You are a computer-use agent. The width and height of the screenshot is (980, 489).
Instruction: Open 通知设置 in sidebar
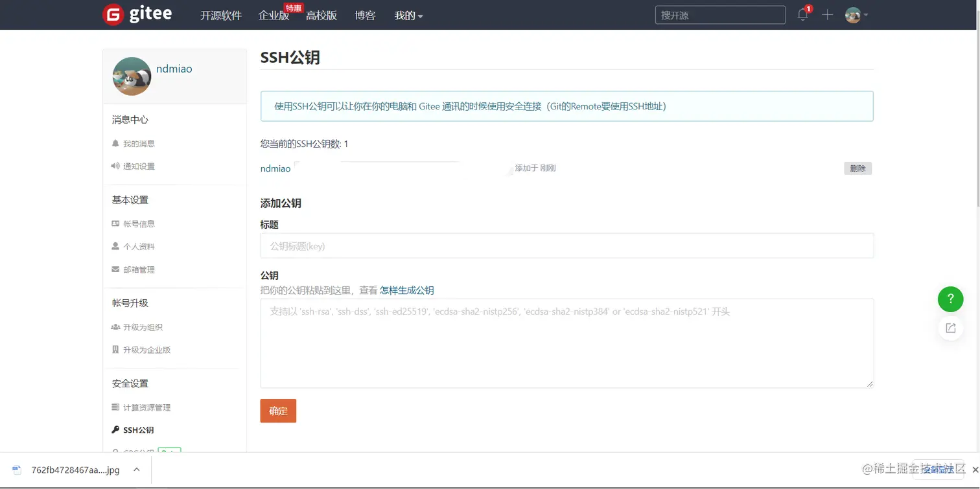(x=139, y=166)
